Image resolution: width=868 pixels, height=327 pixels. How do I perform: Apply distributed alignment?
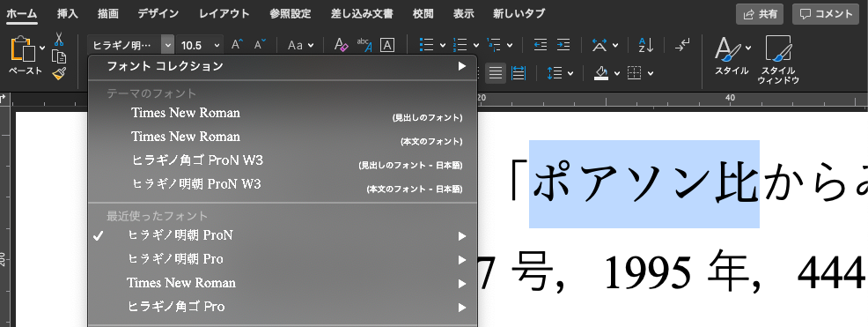519,72
